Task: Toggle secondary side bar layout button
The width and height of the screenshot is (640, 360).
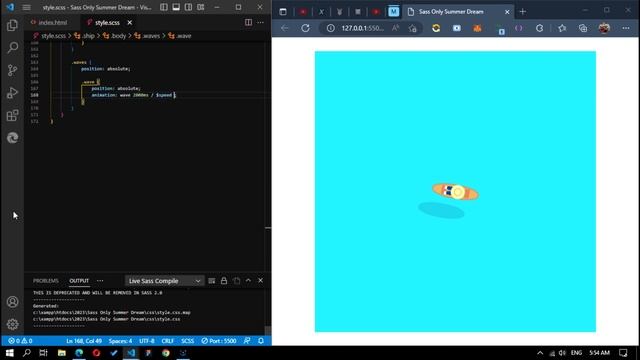Action: tap(188, 7)
